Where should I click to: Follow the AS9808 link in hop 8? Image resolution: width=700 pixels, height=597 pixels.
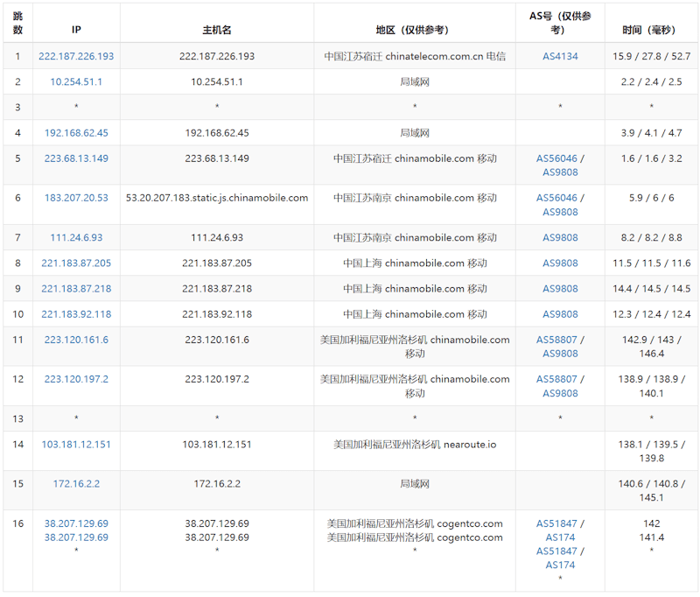pyautogui.click(x=560, y=263)
